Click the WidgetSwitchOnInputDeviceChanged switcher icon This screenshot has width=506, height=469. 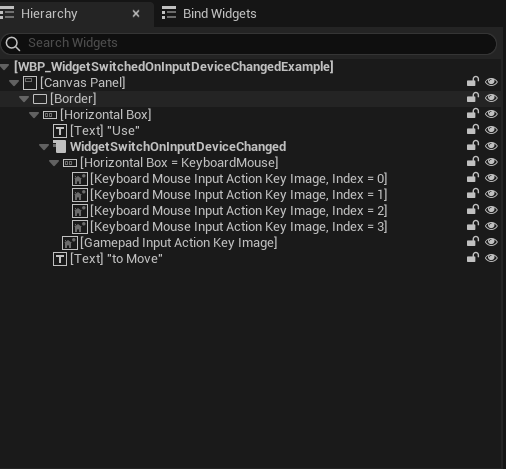[x=60, y=147]
